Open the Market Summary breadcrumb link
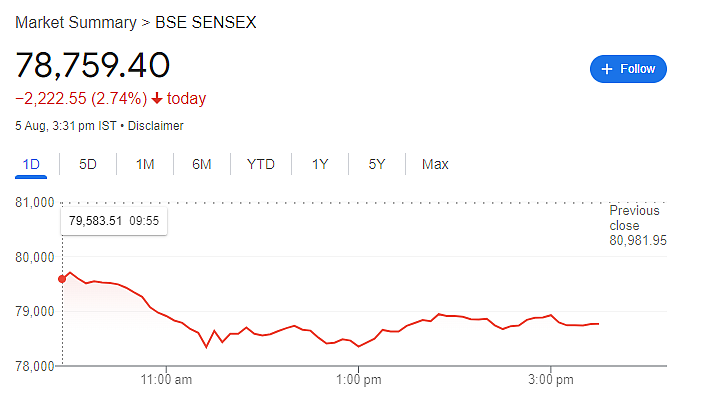 coord(76,22)
